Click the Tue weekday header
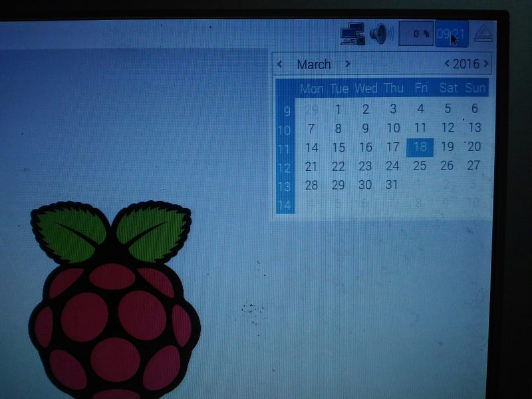532x399 pixels. [339, 89]
